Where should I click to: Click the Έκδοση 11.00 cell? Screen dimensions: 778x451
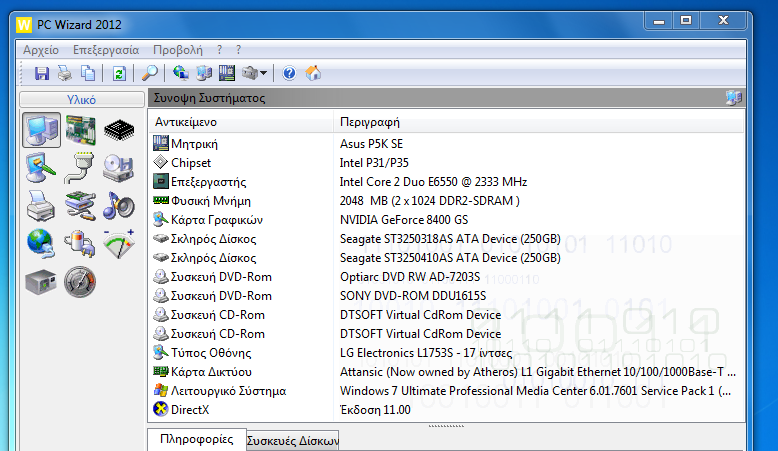[x=375, y=410]
